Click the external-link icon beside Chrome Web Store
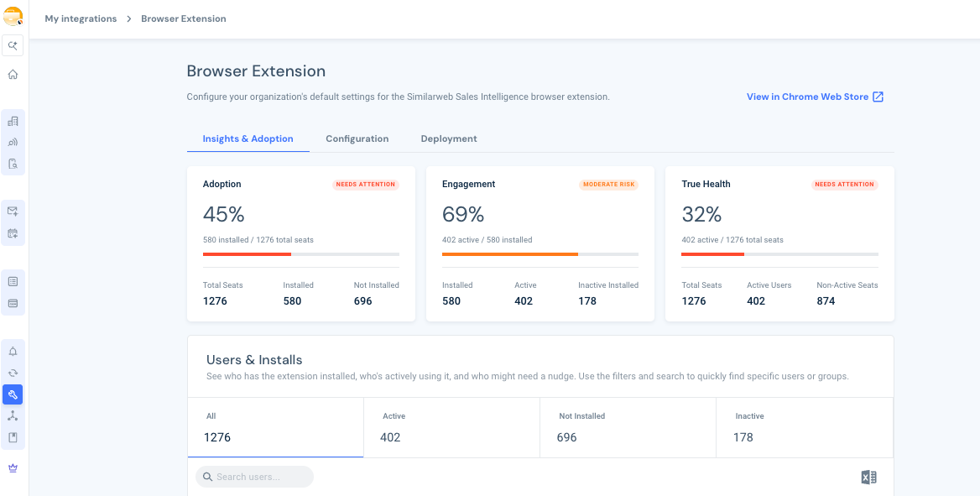Viewport: 980px width, 496px height. coord(878,97)
